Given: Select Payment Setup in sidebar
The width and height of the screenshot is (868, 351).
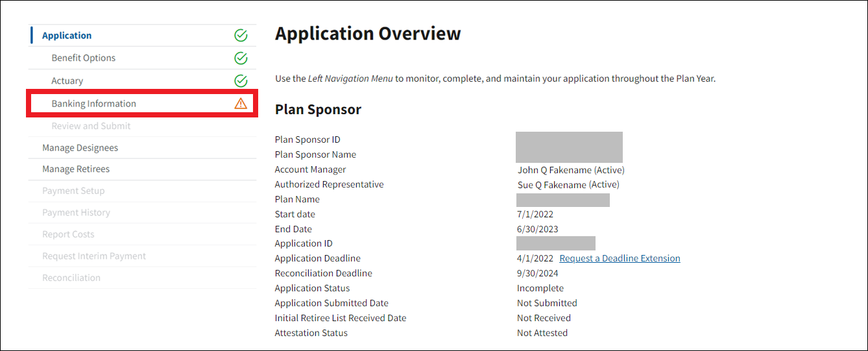Looking at the screenshot, I should coord(73,191).
